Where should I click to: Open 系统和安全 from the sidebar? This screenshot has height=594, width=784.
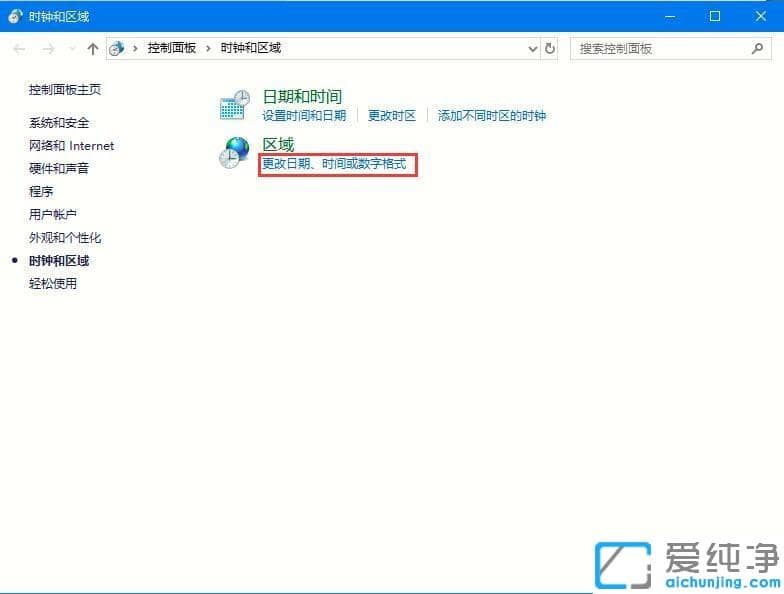point(59,123)
